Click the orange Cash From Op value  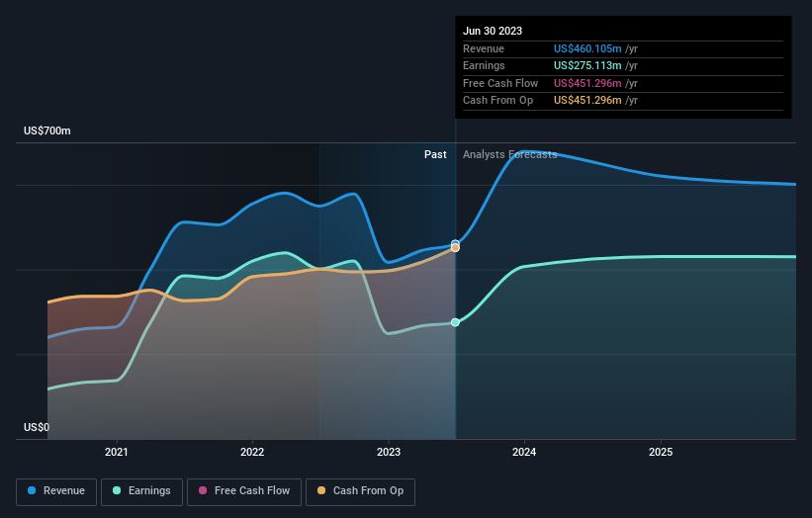click(x=587, y=101)
